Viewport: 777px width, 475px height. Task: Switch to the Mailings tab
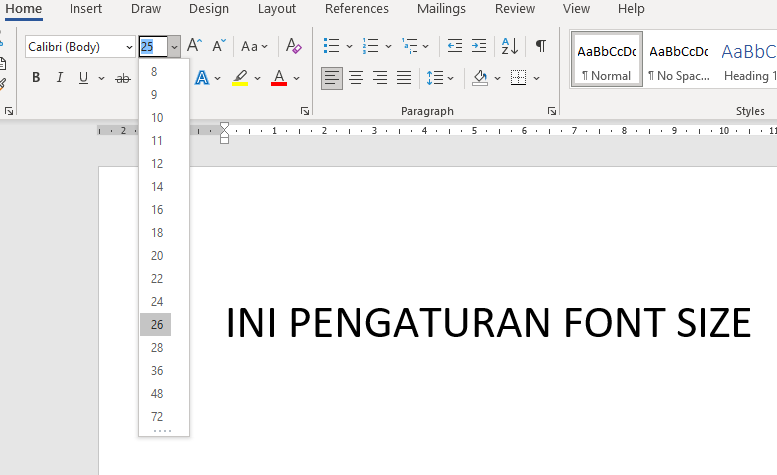(441, 9)
